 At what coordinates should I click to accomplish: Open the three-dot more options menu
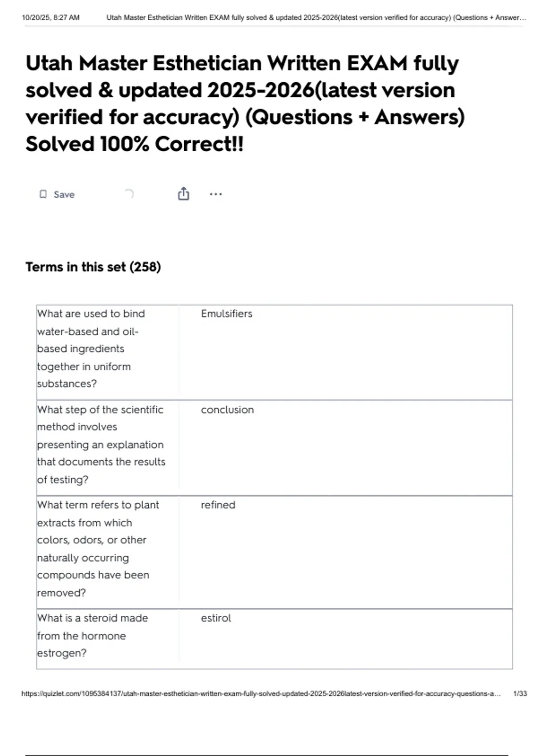(x=216, y=194)
